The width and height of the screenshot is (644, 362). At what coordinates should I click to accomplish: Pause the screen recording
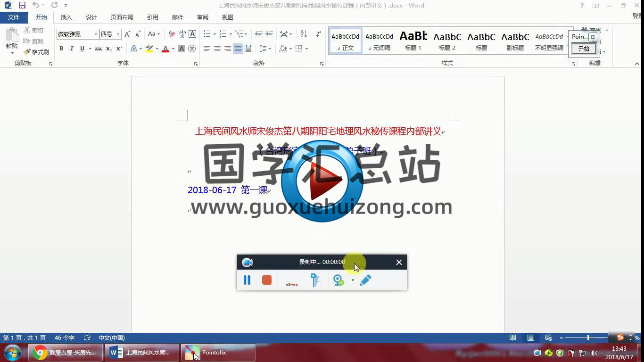point(247,280)
